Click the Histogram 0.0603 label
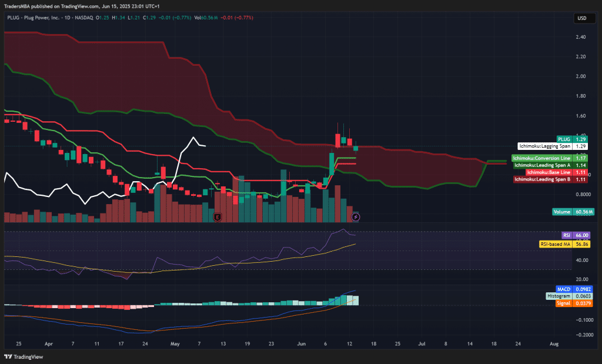The height and width of the screenshot is (364, 602). (x=568, y=297)
